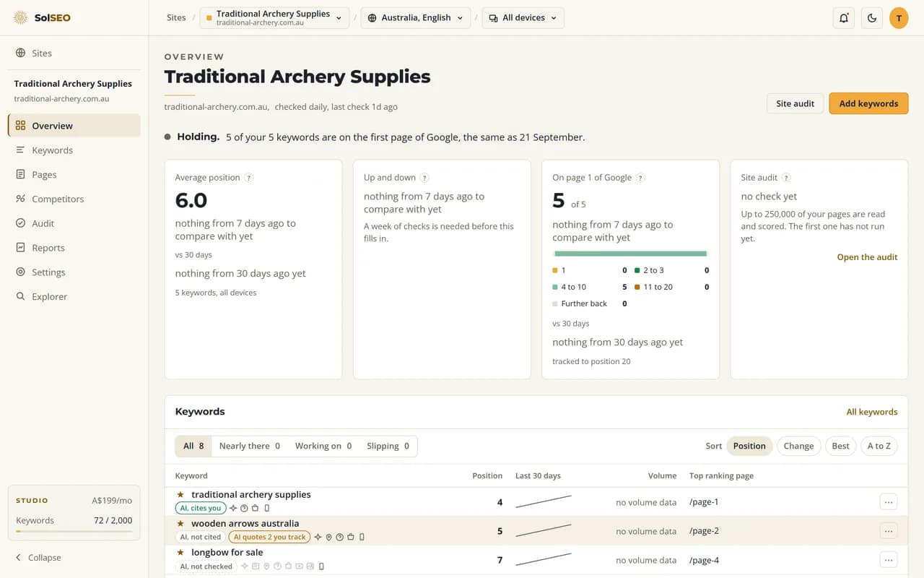Sort keywords by Best
This screenshot has width=924, height=578.
(x=840, y=446)
